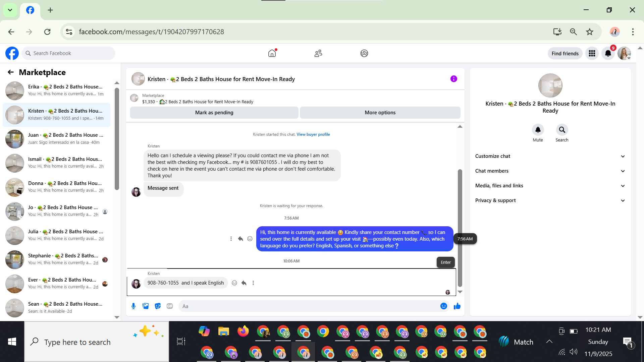Send a thumbs-up like
The width and height of the screenshot is (644, 362).
pyautogui.click(x=457, y=306)
